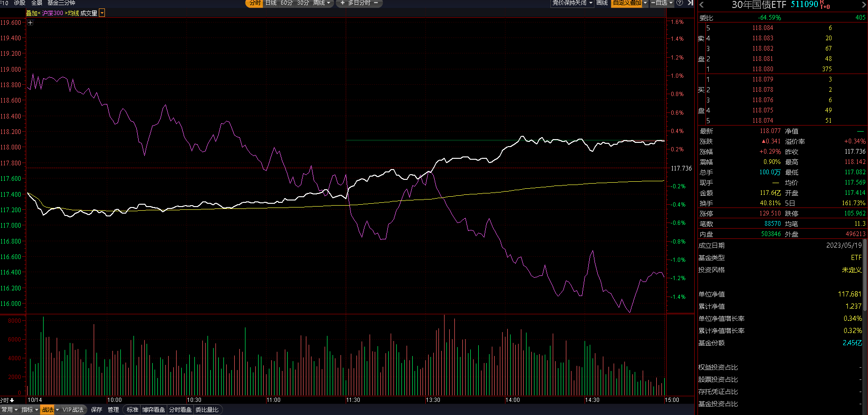Open the orange overlay settings dropdown arrow
The width and height of the screenshot is (868, 415).
click(x=102, y=13)
